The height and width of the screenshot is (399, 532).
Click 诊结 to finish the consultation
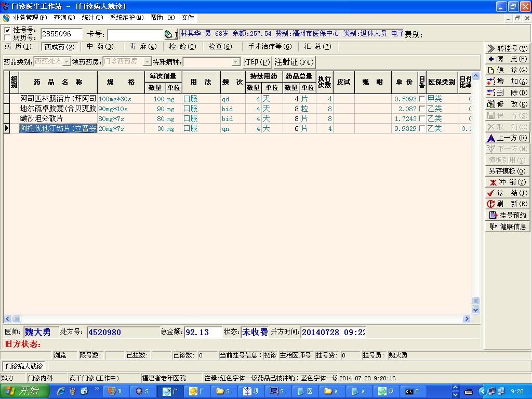click(508, 193)
